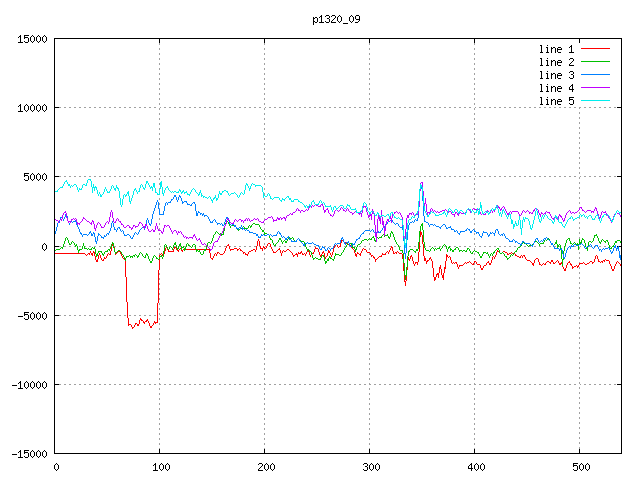Click the 15000 y-axis tick label
640x480 pixels.
click(x=32, y=39)
